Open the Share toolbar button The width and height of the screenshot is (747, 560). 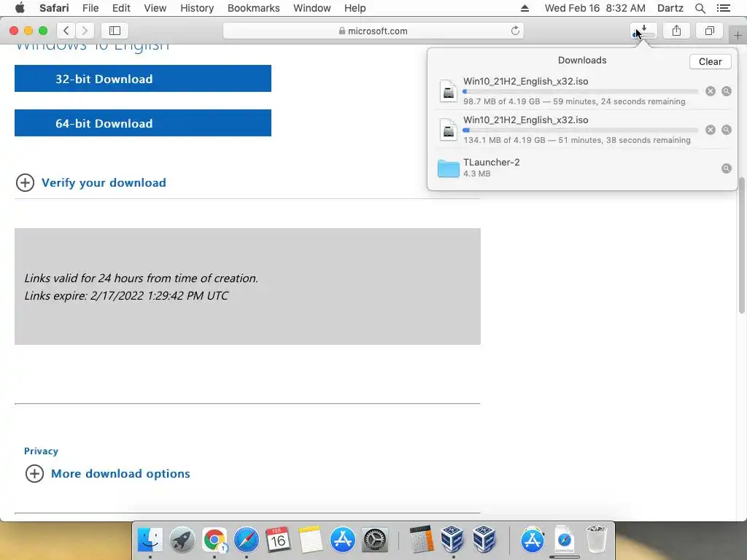(676, 31)
